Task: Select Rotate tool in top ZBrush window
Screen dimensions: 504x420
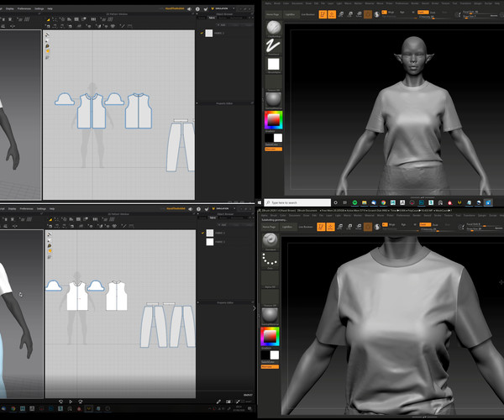Action: pos(359,14)
